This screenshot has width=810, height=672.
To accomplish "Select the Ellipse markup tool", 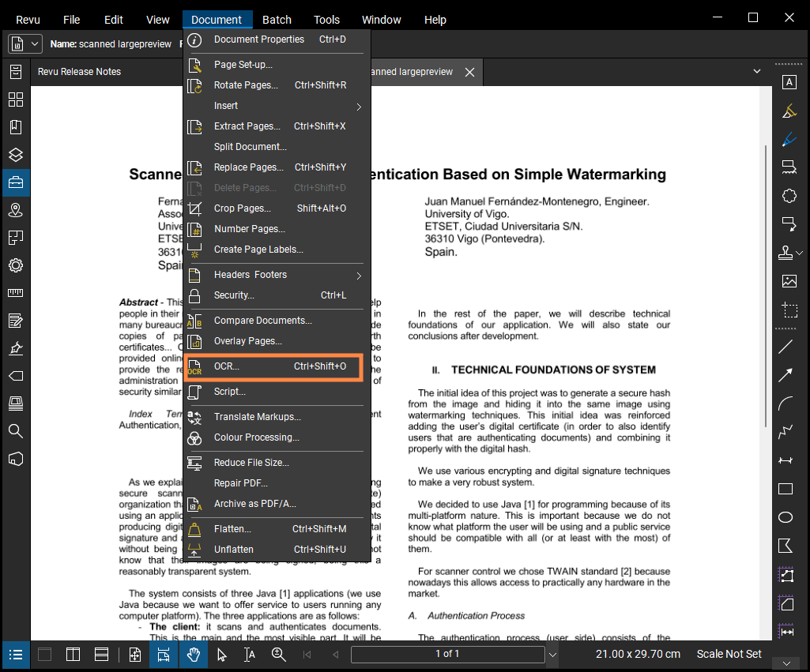I will tap(786, 517).
